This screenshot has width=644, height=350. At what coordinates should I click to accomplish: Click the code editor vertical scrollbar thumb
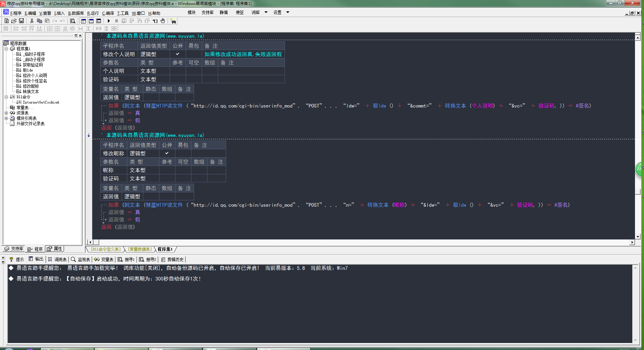pos(638,192)
